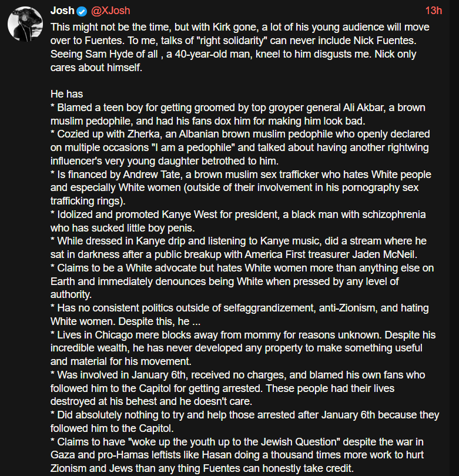This screenshot has width=459, height=476.
Task: Click the sentence starting 'Seeing Sam Hyde'
Action: pos(147,54)
